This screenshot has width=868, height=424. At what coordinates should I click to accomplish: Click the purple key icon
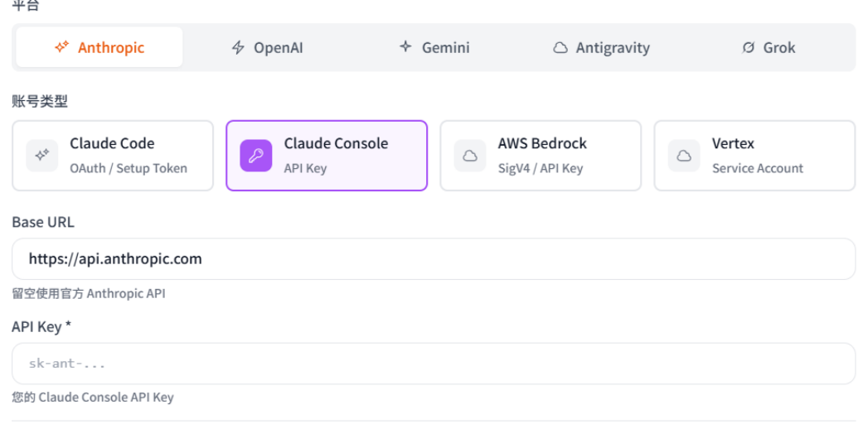coord(255,156)
